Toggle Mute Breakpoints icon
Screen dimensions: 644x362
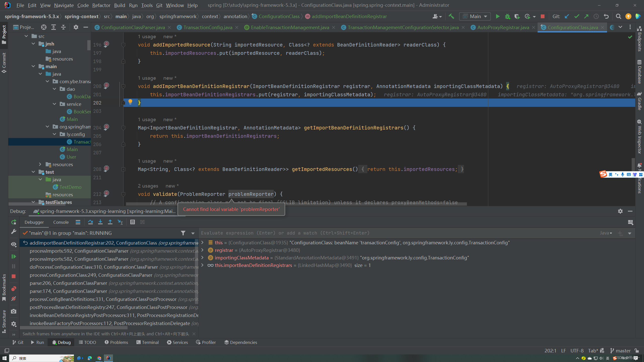(x=14, y=299)
